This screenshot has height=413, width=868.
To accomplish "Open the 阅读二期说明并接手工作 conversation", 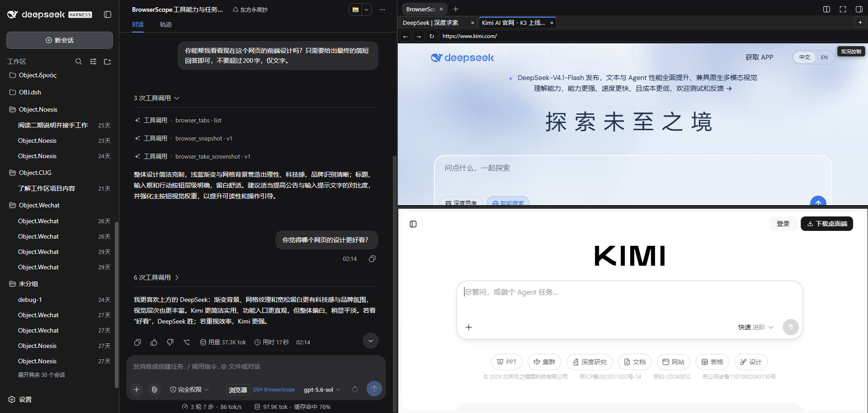I will point(53,125).
